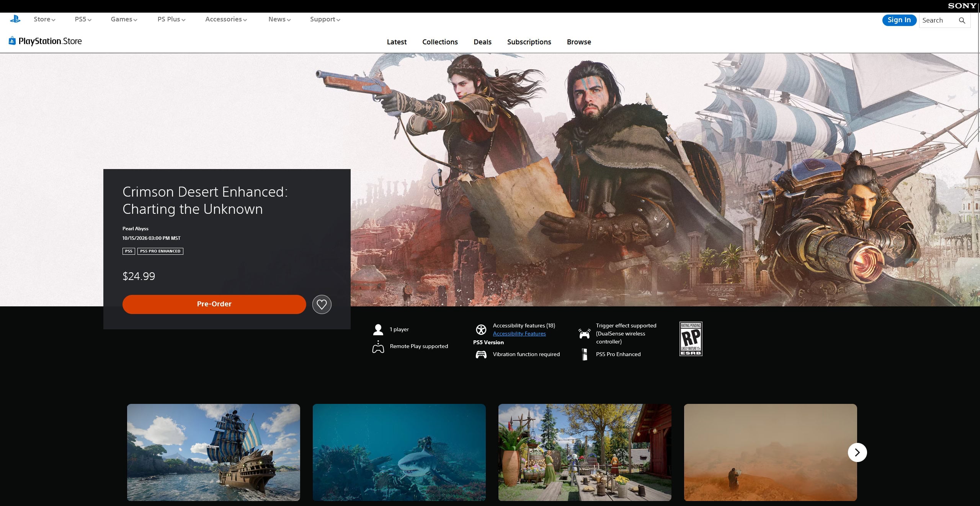Screen dimensions: 980x506
Task: Click the vibration function controller icon
Action: (x=481, y=355)
